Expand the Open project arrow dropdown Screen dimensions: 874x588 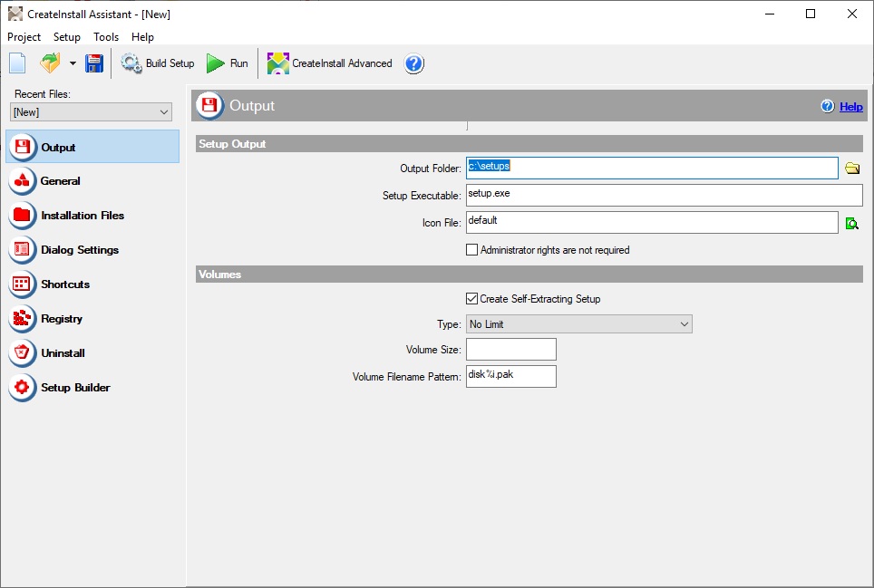(73, 63)
